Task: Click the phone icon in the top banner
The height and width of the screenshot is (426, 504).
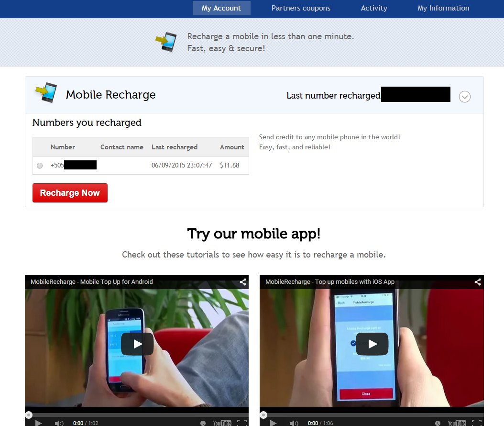Action: point(166,42)
